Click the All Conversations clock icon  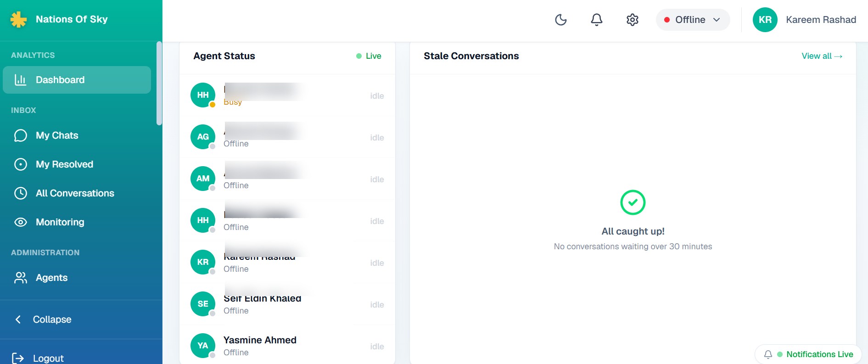click(21, 193)
